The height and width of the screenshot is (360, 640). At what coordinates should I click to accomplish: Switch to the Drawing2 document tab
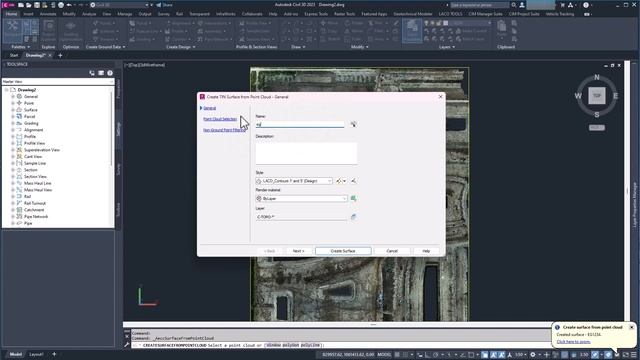click(x=35, y=55)
